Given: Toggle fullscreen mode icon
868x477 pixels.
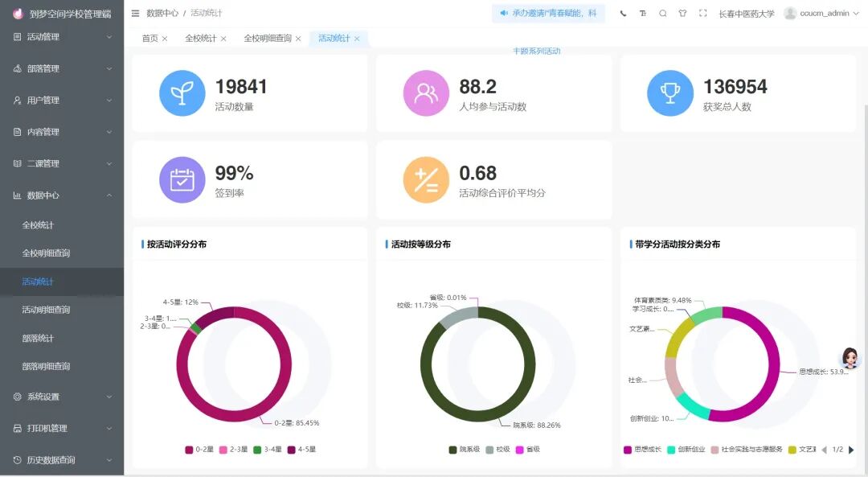Looking at the screenshot, I should tap(702, 14).
